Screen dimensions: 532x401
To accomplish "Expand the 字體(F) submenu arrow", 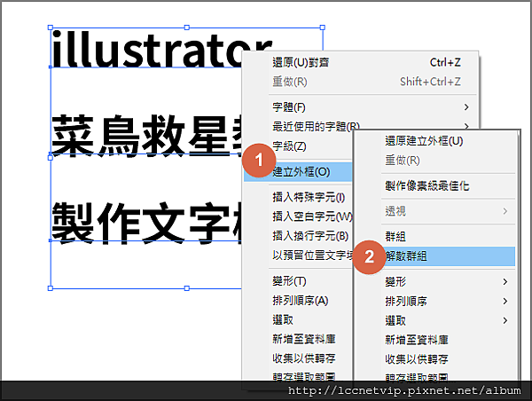I will [x=466, y=107].
